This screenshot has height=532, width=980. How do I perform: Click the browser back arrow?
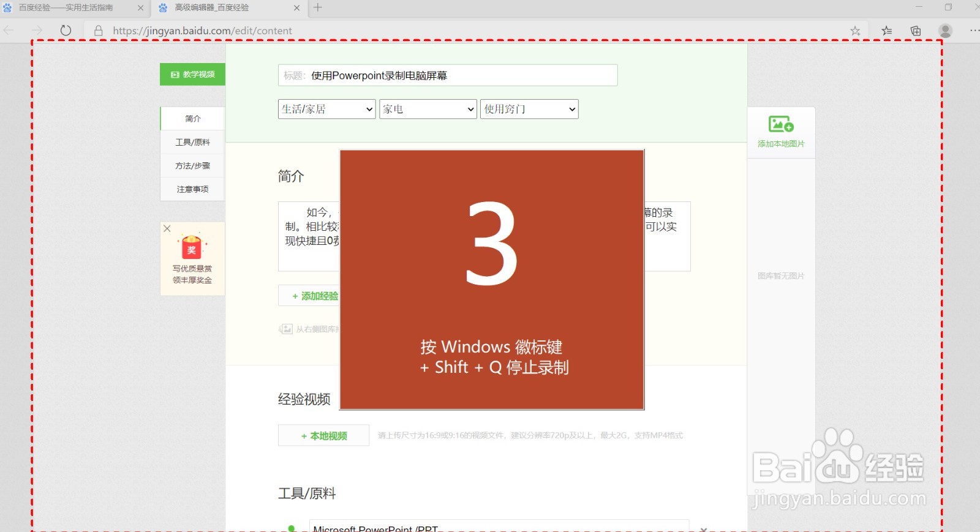9,30
